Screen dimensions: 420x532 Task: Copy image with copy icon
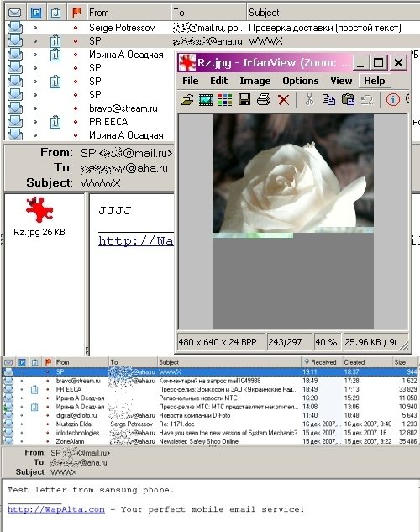click(x=328, y=100)
